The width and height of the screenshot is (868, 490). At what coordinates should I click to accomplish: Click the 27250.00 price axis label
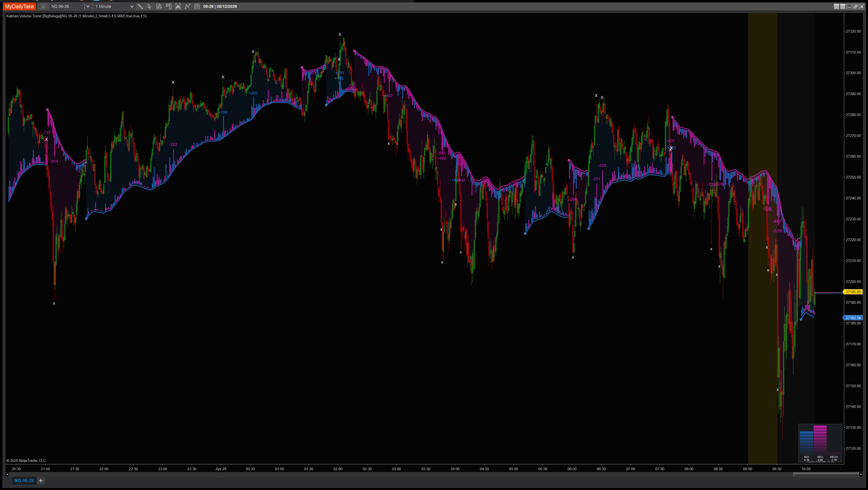pyautogui.click(x=853, y=177)
